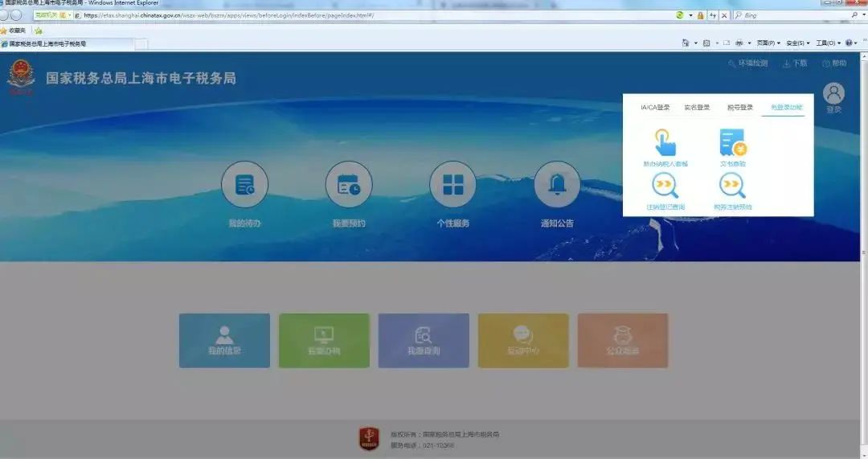Expand the address bar history dropdown
This screenshot has height=459, width=868.
click(x=691, y=15)
